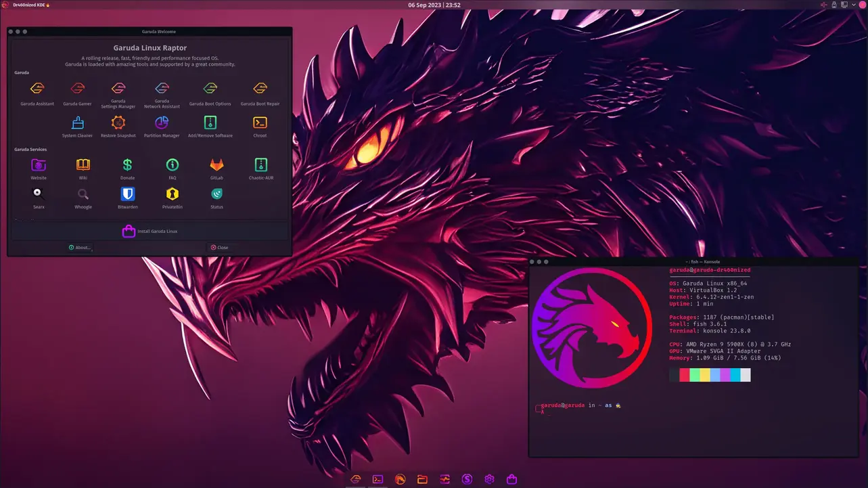Start Garuda Network Assistant
This screenshot has height=488, width=868.
point(161,89)
